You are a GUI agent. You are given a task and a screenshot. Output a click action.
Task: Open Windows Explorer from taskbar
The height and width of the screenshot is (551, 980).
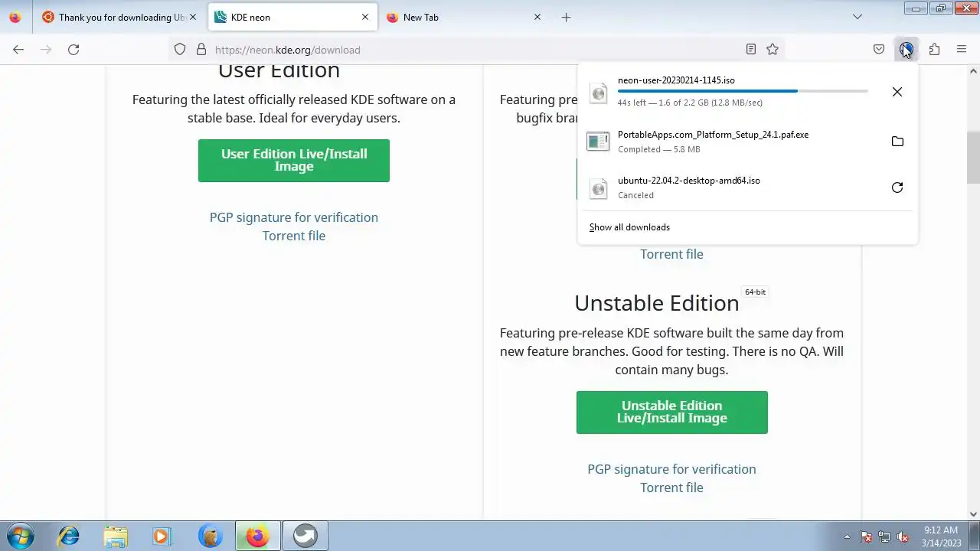point(116,536)
